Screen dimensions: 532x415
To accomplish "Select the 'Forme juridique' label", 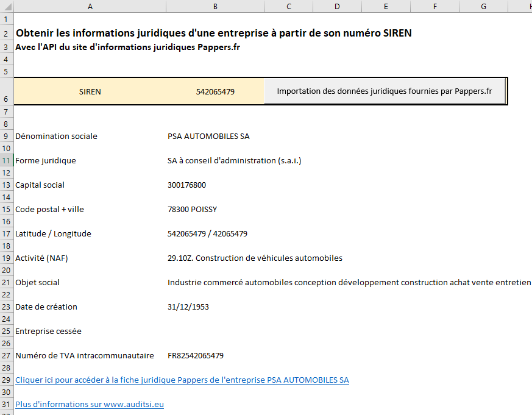I will 46,160.
